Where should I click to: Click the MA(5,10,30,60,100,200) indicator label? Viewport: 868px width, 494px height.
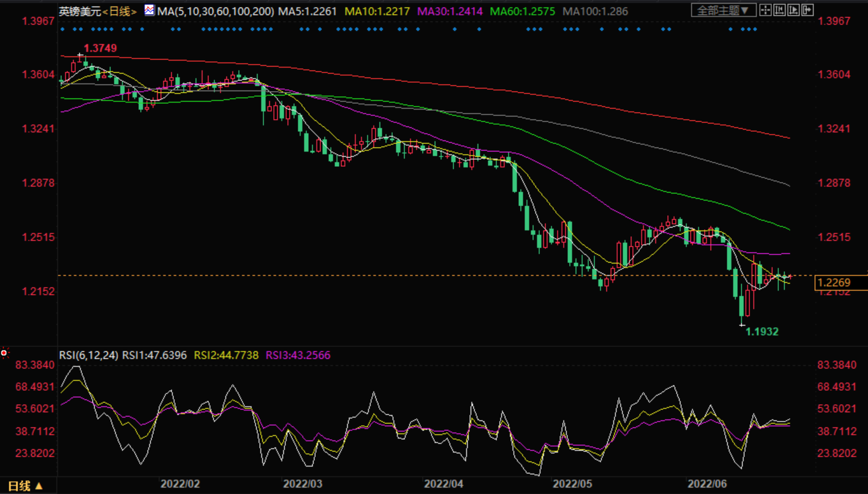coord(215,11)
